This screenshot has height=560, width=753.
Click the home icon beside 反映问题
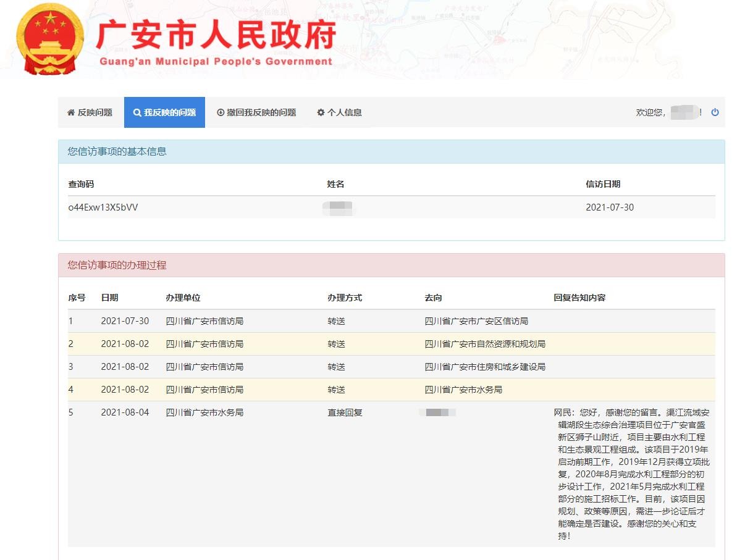point(71,112)
